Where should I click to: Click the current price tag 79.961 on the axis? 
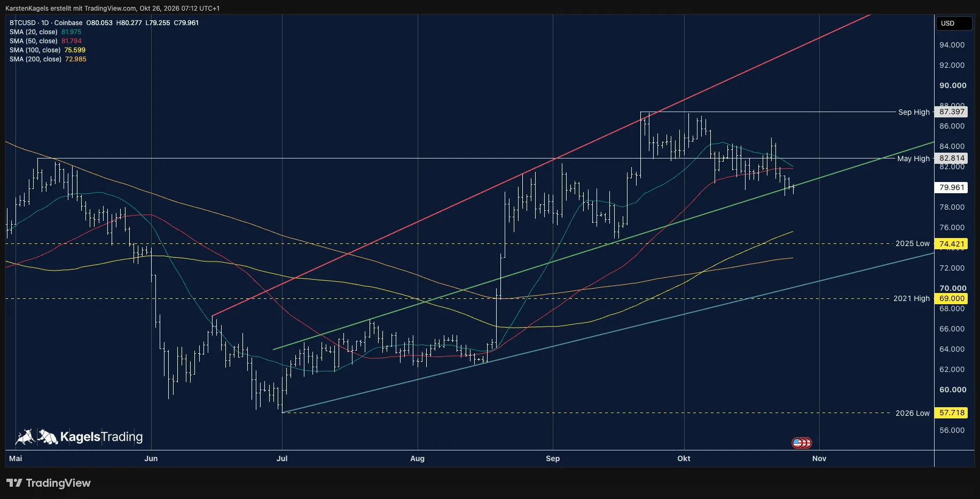(952, 187)
